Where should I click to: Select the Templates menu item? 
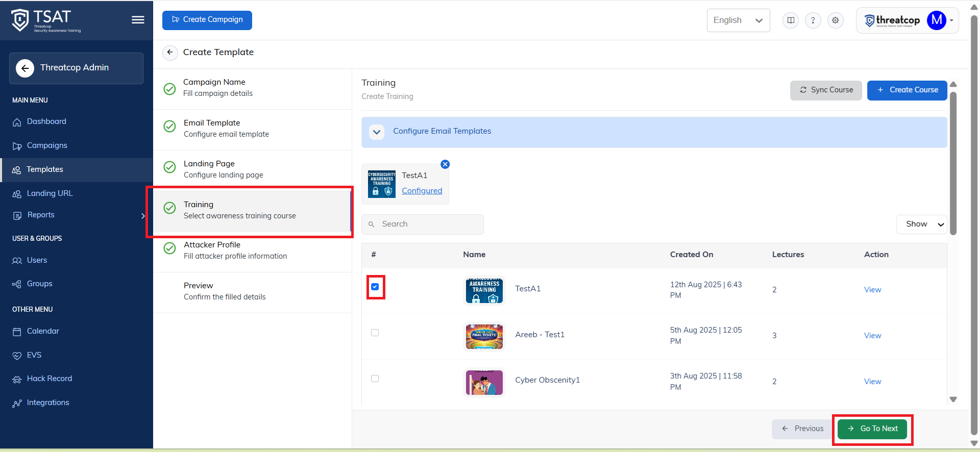pos(77,170)
